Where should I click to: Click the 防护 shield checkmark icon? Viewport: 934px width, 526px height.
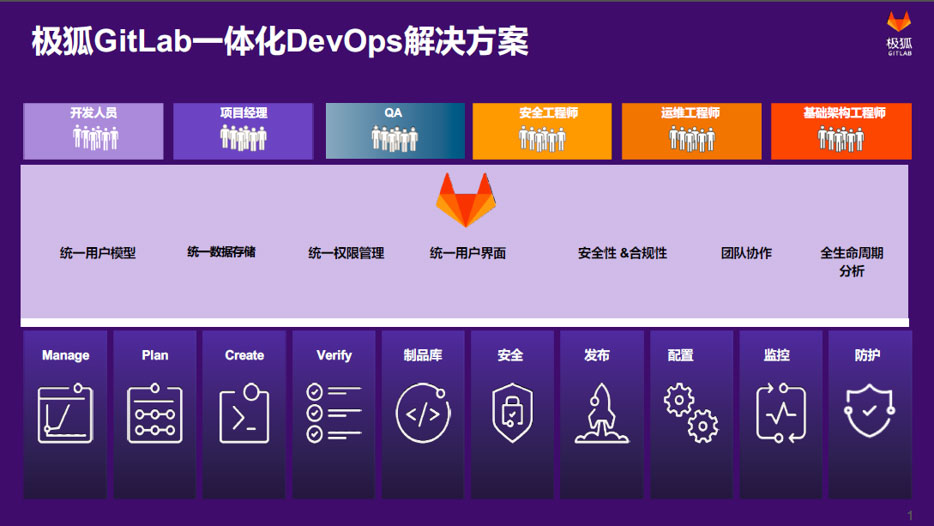[870, 411]
